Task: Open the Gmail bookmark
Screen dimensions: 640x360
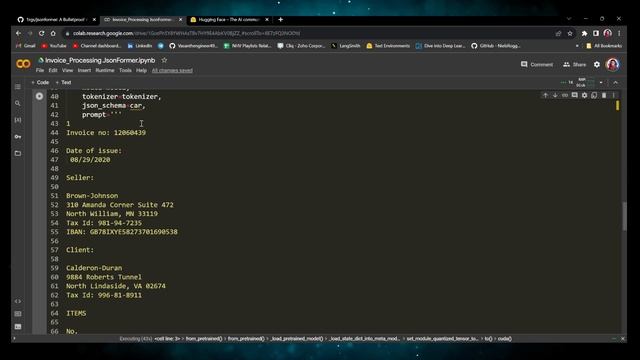Action: [x=25, y=46]
